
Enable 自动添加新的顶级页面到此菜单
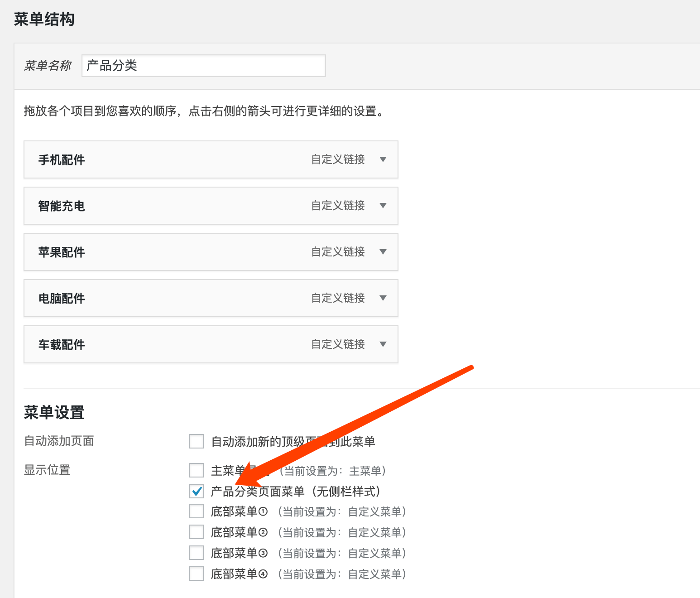point(196,441)
